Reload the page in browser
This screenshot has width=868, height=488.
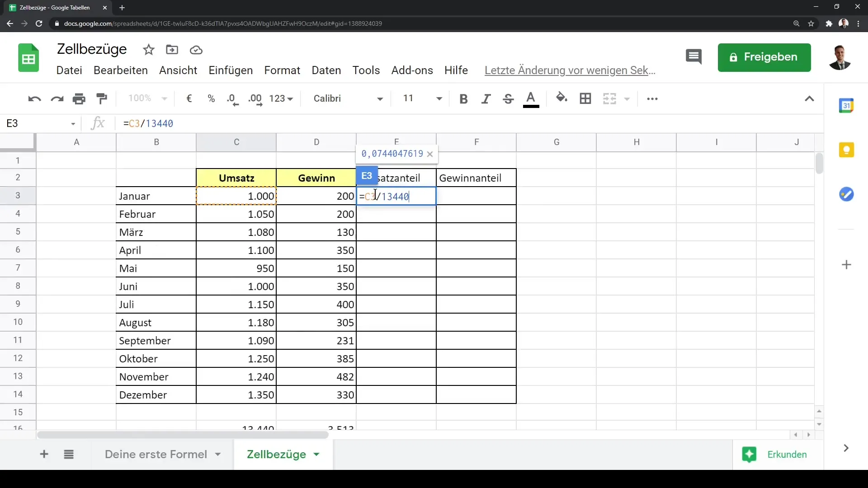(39, 23)
